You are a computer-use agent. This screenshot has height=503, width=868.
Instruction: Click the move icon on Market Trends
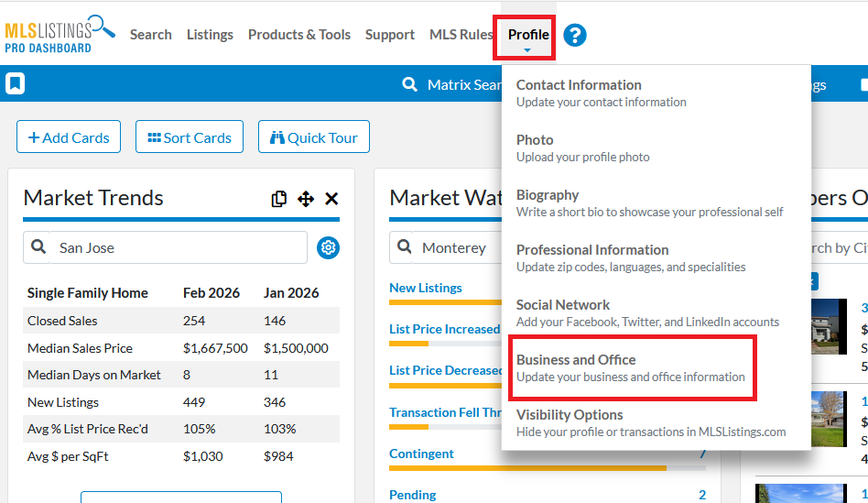click(x=306, y=198)
